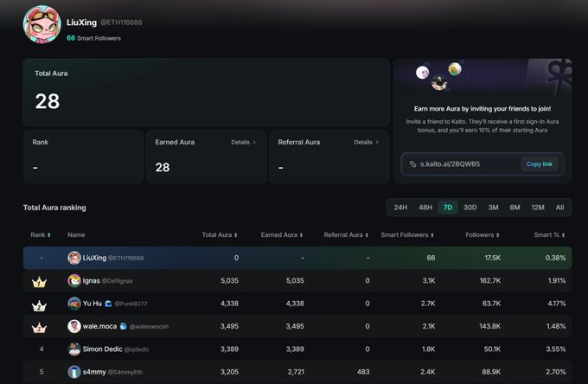Click LiuXing name in highlighted row
The height and width of the screenshot is (384, 588).
tap(94, 258)
